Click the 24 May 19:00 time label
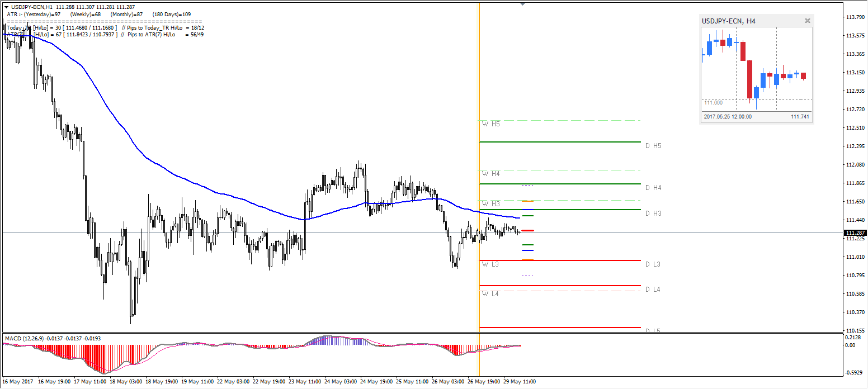Image resolution: width=868 pixels, height=389 pixels. point(377,382)
